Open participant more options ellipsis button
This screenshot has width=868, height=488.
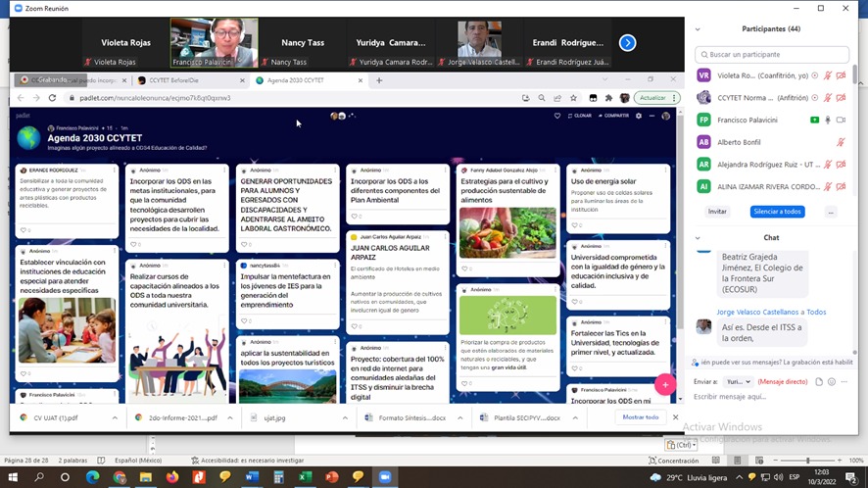pyautogui.click(x=831, y=212)
